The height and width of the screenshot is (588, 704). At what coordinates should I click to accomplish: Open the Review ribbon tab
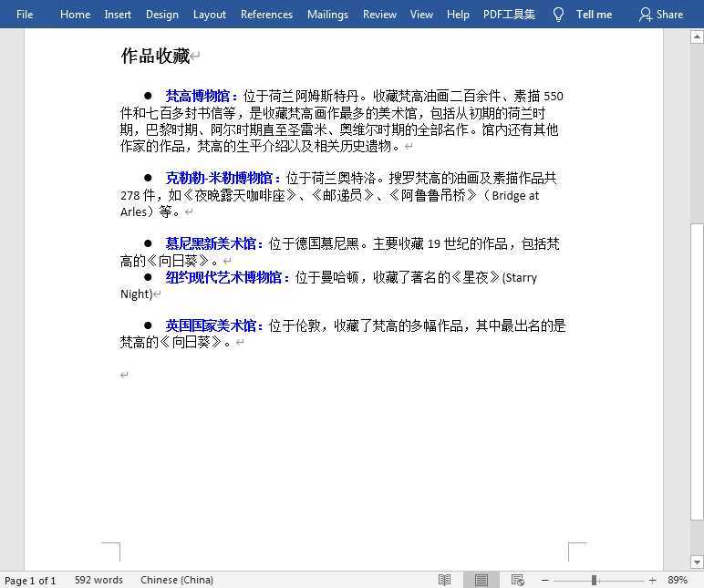[x=379, y=15]
